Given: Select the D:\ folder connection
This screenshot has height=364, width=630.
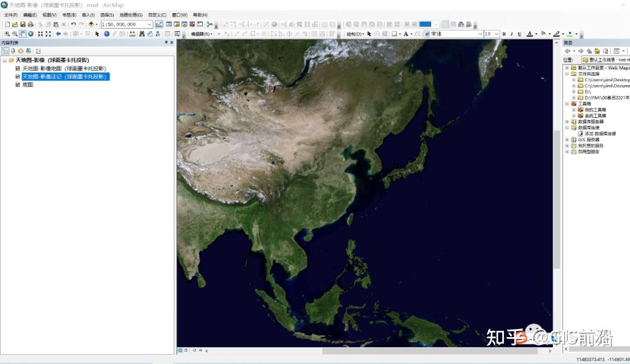Looking at the screenshot, I should tap(588, 92).
